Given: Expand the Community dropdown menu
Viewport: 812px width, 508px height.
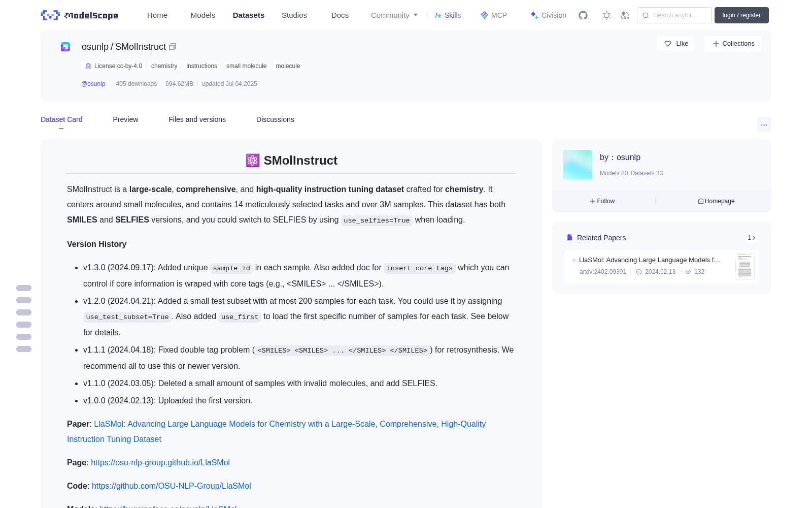Looking at the screenshot, I should point(394,15).
